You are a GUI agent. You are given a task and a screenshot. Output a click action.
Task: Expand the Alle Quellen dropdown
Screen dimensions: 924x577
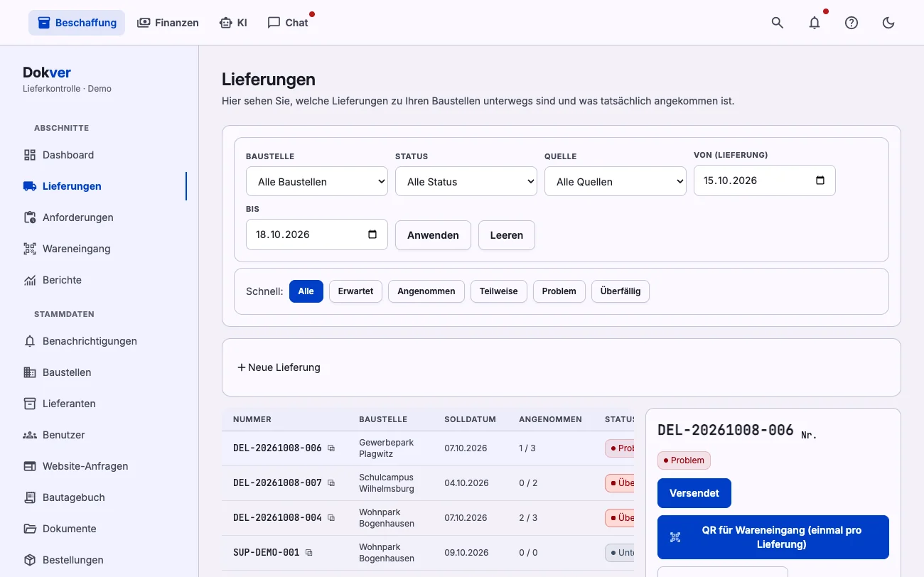[x=616, y=181]
